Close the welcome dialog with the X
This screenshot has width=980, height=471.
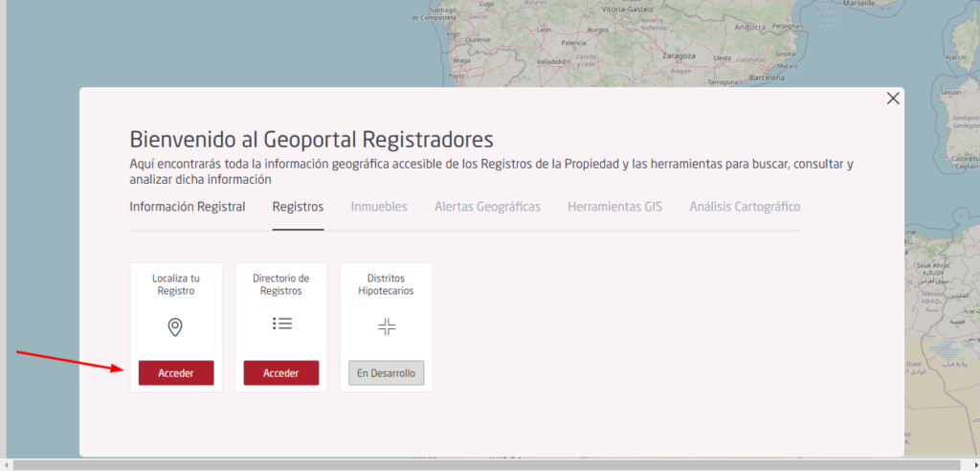pyautogui.click(x=893, y=99)
